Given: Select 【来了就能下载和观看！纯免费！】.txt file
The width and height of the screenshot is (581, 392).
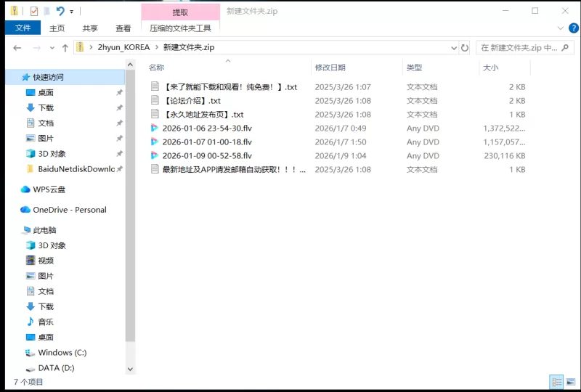Looking at the screenshot, I should (229, 87).
